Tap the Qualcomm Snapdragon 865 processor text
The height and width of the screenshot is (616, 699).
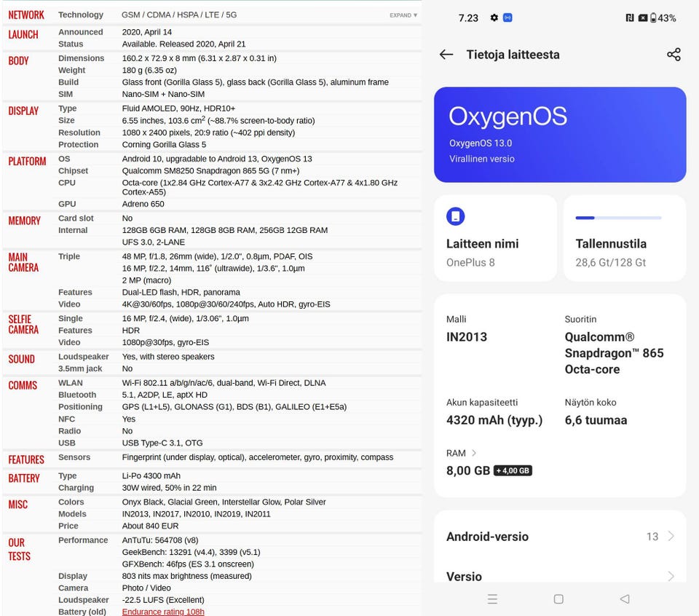point(614,353)
